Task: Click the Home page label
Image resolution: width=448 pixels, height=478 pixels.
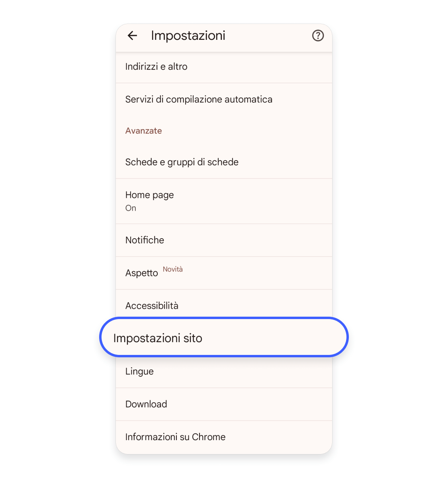Action: [x=149, y=195]
